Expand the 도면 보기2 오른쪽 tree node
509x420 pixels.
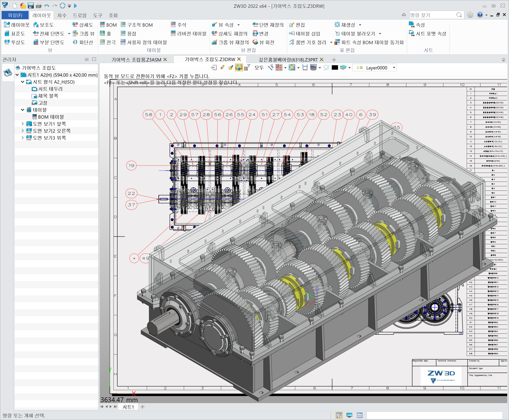point(22,131)
